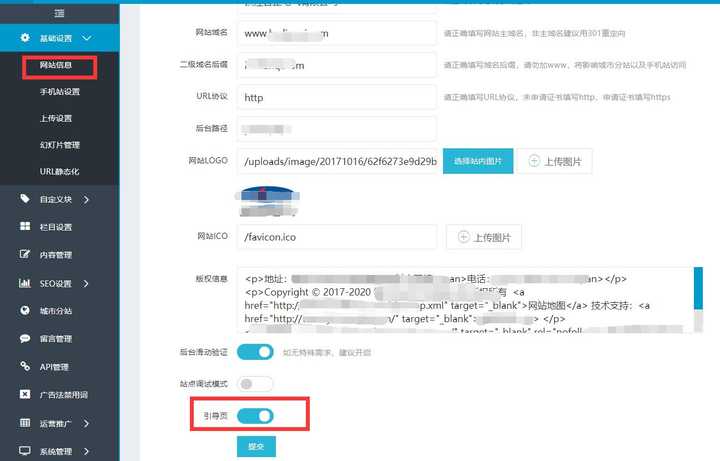Screen dimensions: 720x461
Task: Click the blue 选择站内图片 button
Action: click(478, 161)
